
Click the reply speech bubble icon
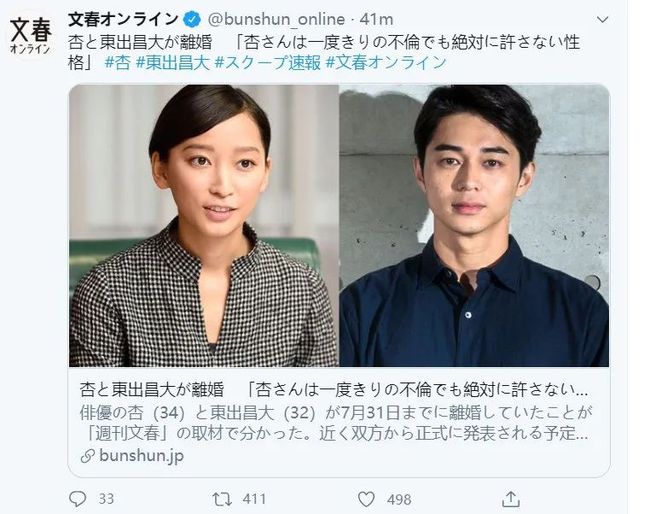(x=77, y=499)
